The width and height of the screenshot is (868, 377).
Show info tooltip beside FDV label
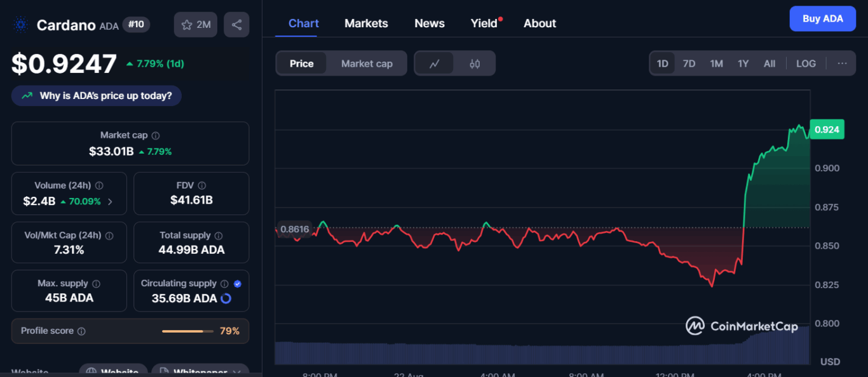coord(202,185)
